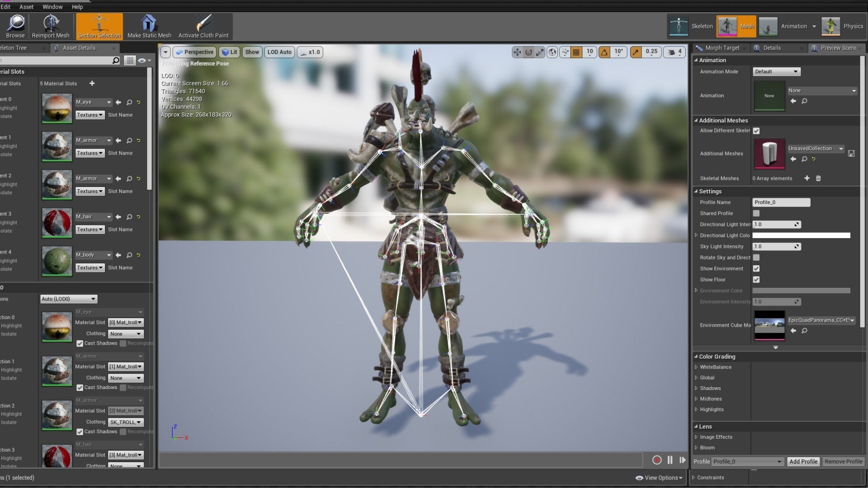868x488 pixels.
Task: Switch to Physics editor mode
Action: [842, 26]
